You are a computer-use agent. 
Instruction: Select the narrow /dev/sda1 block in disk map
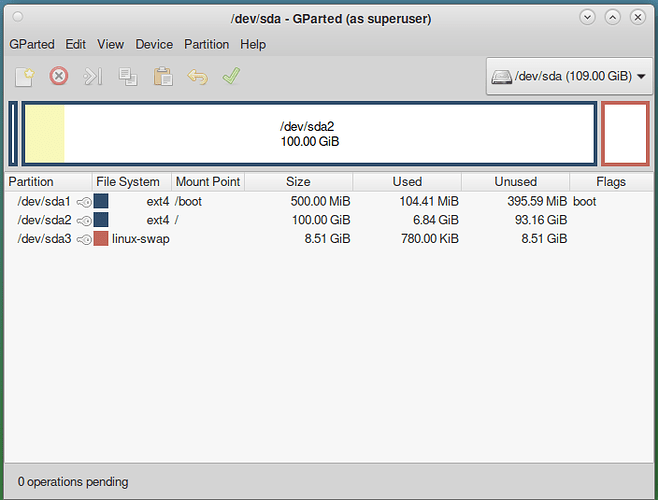click(13, 134)
